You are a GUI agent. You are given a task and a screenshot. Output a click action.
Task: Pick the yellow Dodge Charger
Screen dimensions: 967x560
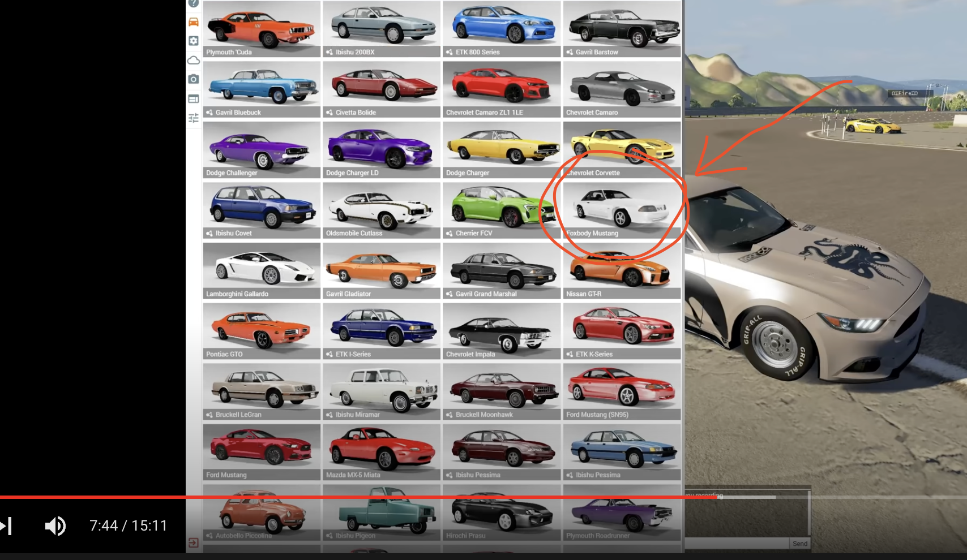pos(502,150)
